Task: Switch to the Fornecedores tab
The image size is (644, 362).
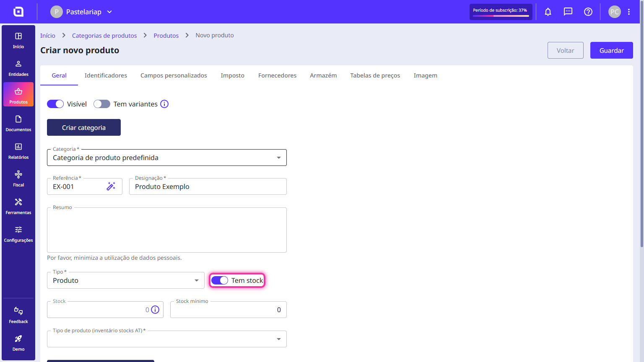Action: pyautogui.click(x=277, y=75)
